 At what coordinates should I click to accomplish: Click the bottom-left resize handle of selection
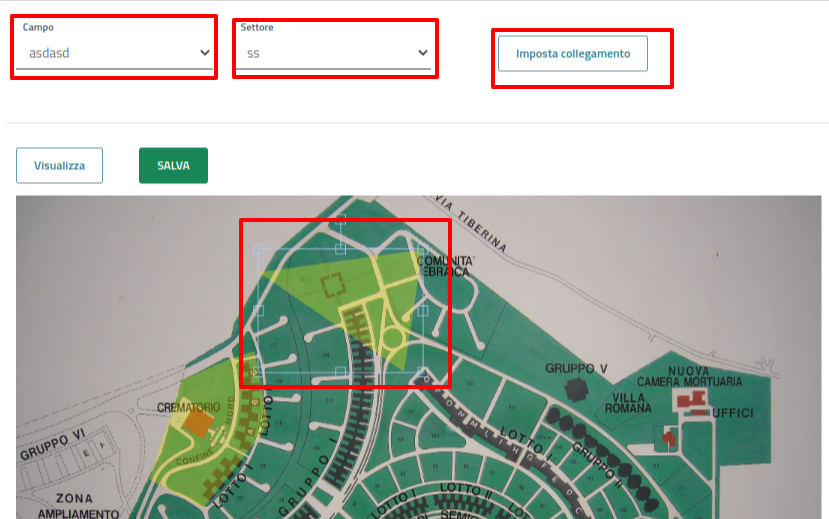coord(259,373)
